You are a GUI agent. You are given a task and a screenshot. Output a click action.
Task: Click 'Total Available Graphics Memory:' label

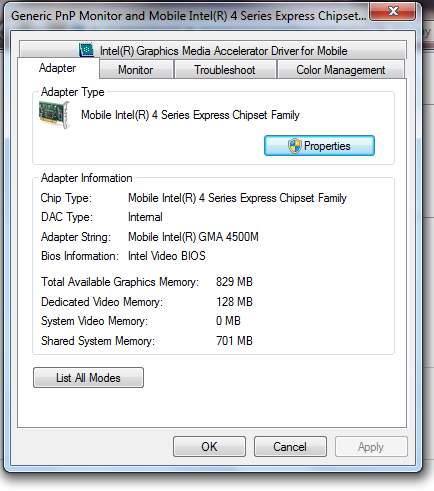[x=120, y=282]
